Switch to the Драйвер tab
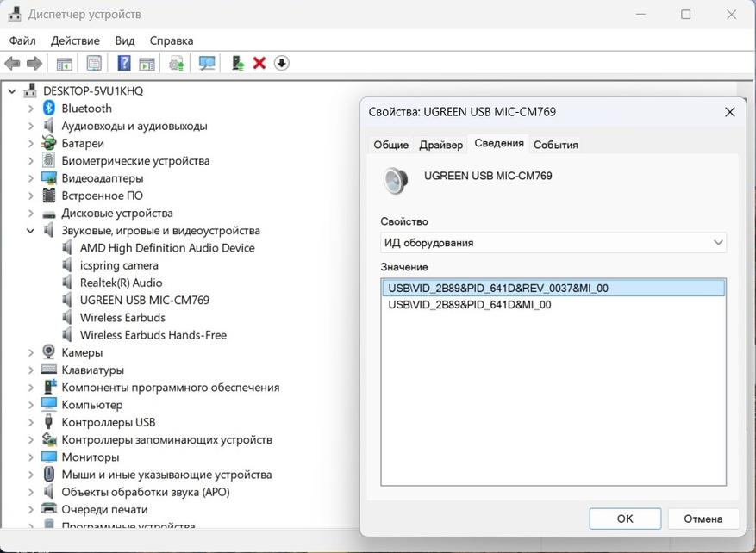 click(x=440, y=145)
